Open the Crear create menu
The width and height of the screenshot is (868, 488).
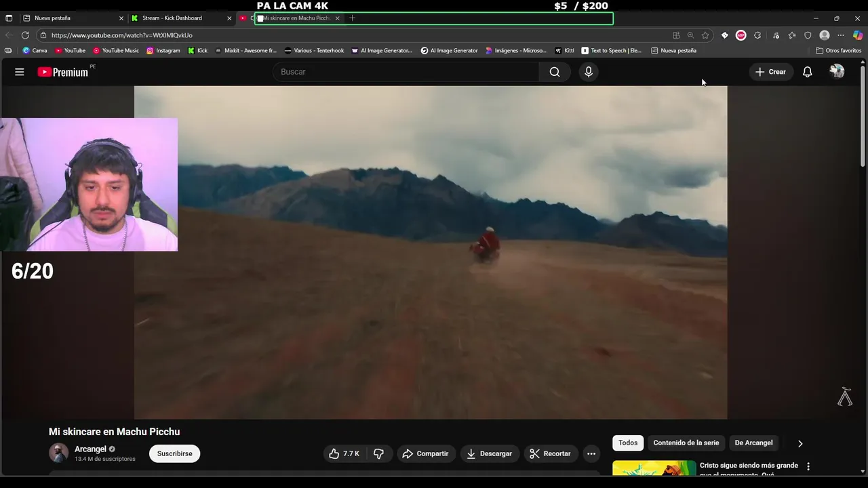771,72
